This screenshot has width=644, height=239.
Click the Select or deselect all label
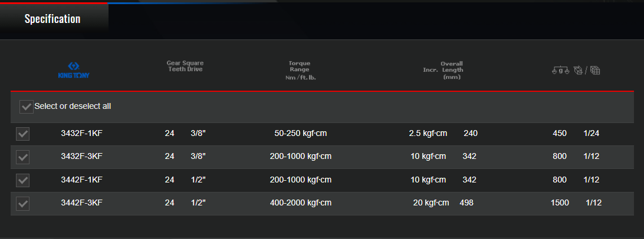73,106
